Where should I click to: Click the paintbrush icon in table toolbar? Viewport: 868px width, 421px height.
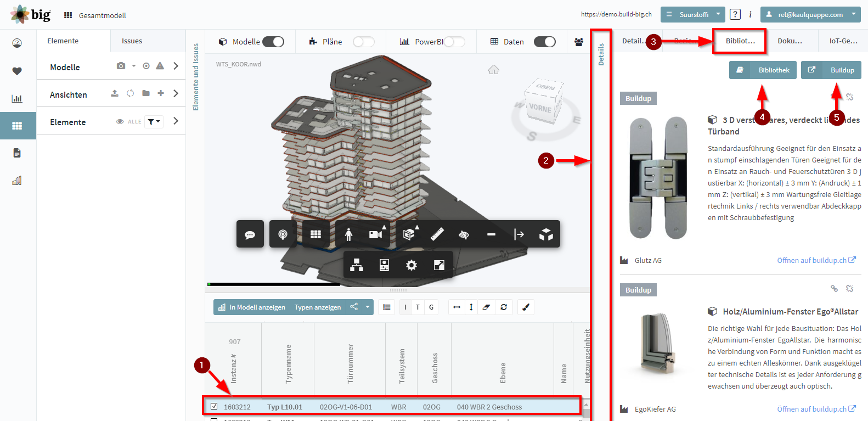[x=526, y=307]
